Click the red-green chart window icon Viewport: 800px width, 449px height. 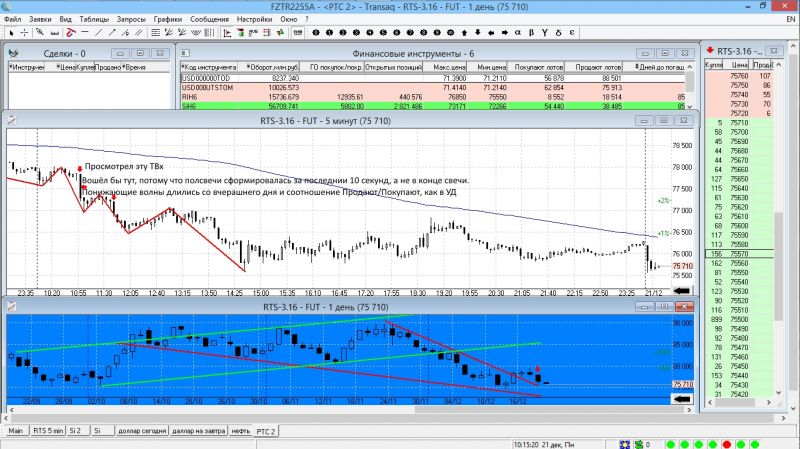[x=240, y=33]
